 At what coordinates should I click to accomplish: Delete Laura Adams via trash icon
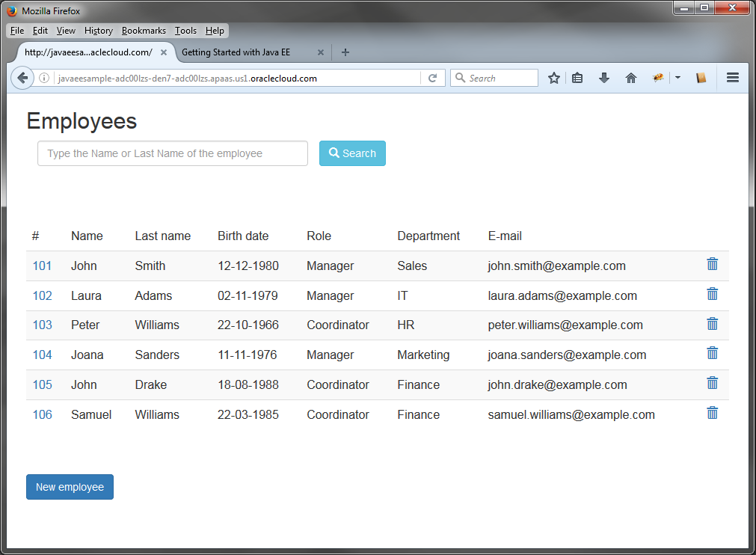pos(712,293)
